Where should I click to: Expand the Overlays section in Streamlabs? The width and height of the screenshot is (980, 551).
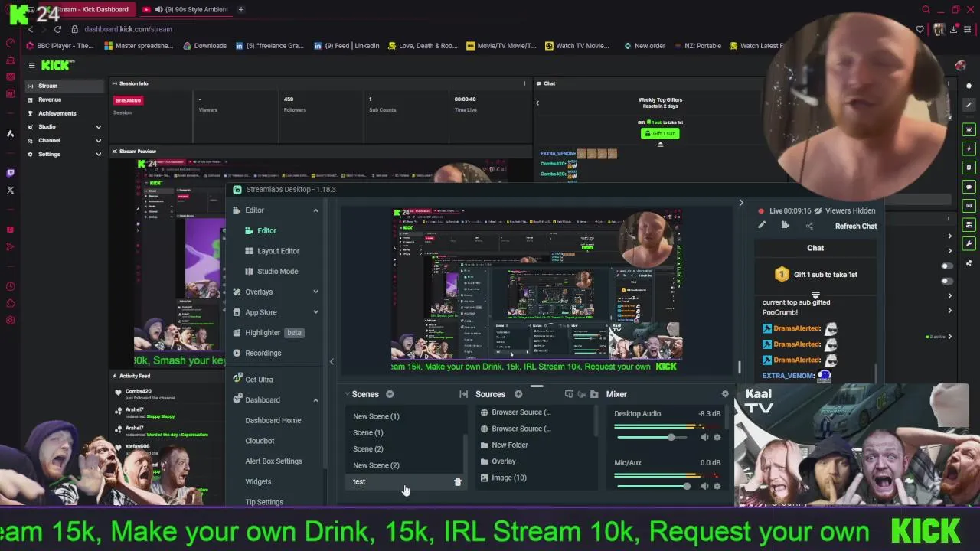(315, 292)
